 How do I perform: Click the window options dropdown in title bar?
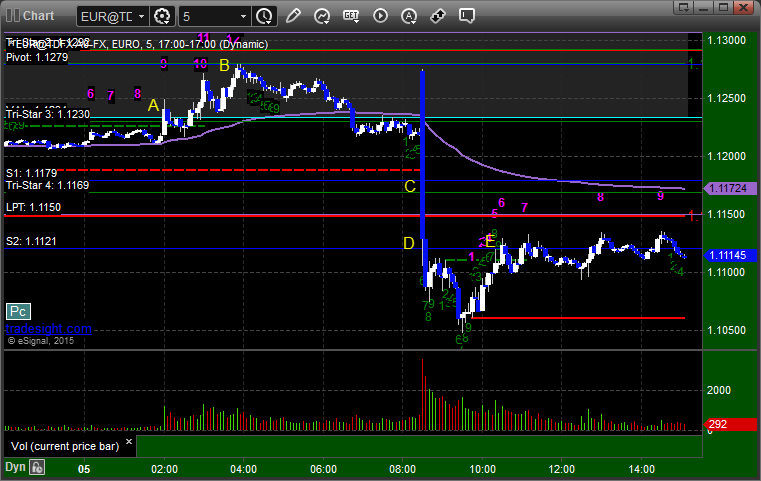pyautogui.click(x=684, y=7)
